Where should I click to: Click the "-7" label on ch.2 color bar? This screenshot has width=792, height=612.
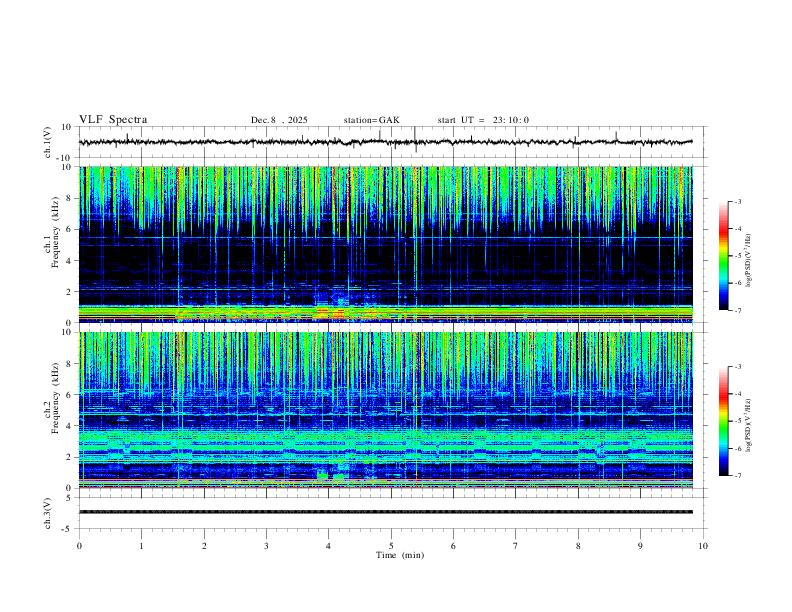(737, 476)
